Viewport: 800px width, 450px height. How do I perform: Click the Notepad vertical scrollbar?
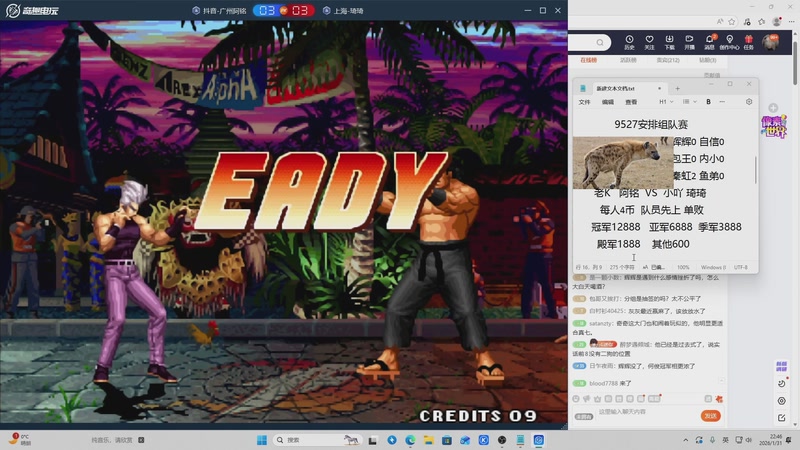pos(755,169)
